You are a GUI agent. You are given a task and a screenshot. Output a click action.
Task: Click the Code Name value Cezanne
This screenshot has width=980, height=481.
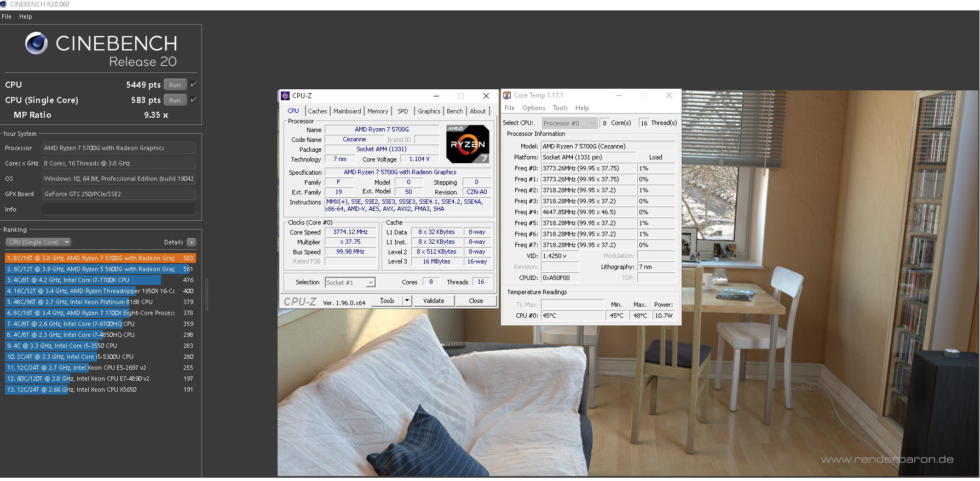[354, 139]
